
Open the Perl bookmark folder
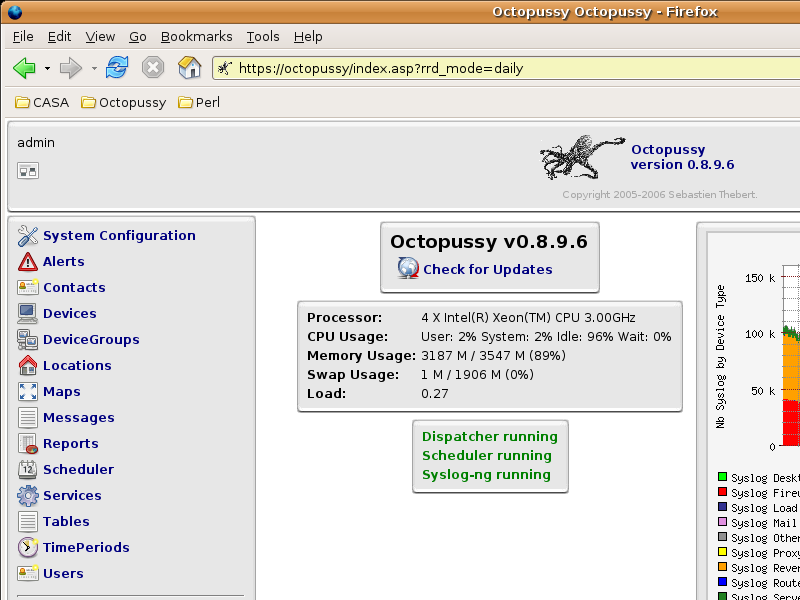199,103
